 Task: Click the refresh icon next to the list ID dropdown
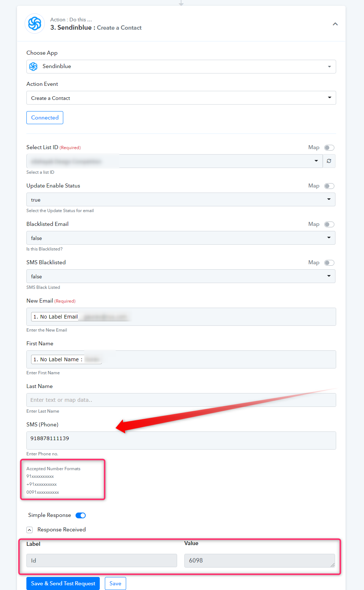[329, 161]
